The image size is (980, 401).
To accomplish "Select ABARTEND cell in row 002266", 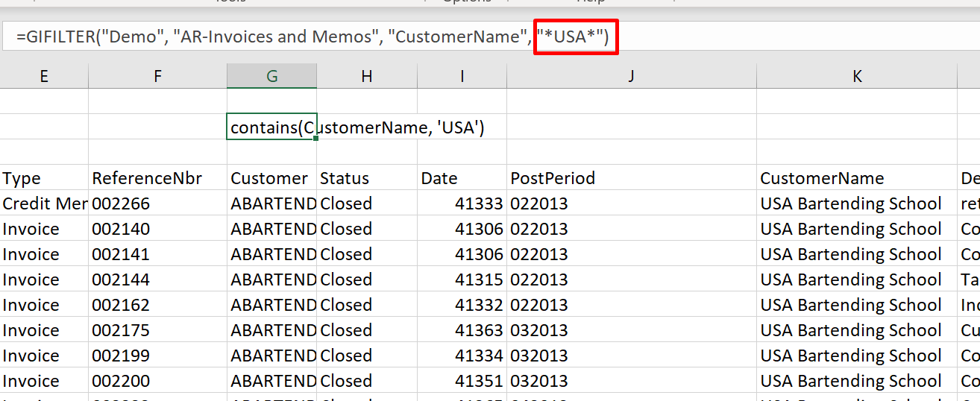I will [x=272, y=203].
